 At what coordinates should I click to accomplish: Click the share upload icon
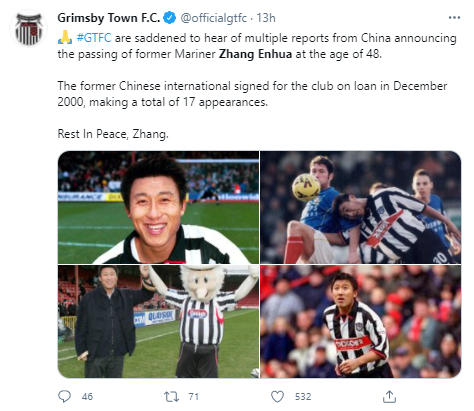pos(389,396)
